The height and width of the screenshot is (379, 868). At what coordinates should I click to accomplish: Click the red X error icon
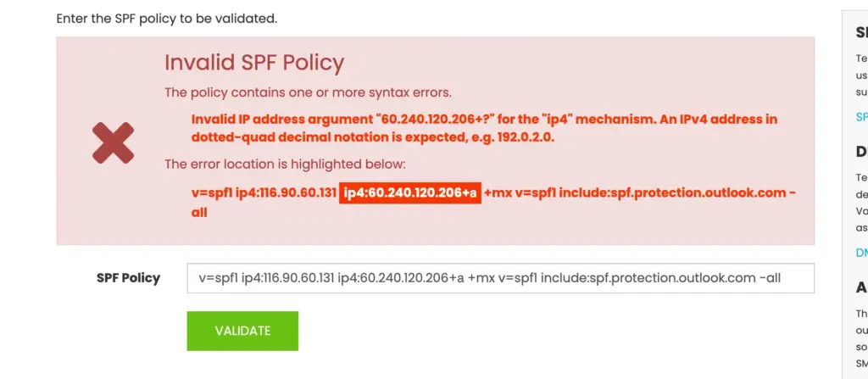[x=113, y=142]
